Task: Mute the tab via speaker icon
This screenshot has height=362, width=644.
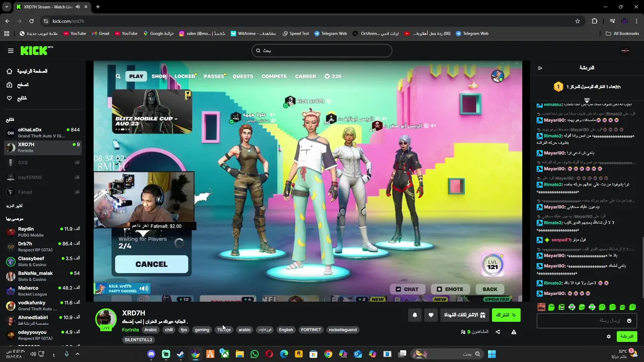Action: (x=77, y=7)
